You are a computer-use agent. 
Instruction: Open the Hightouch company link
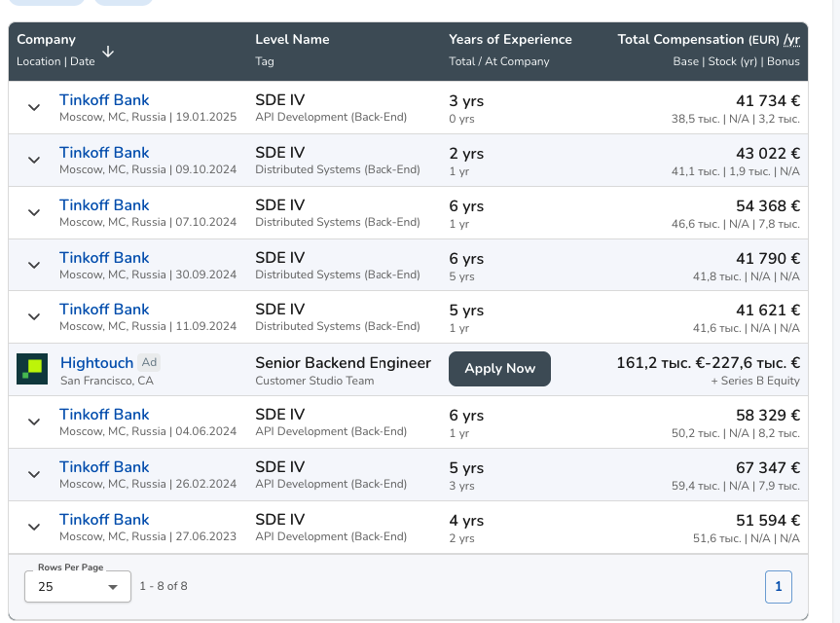coord(96,363)
